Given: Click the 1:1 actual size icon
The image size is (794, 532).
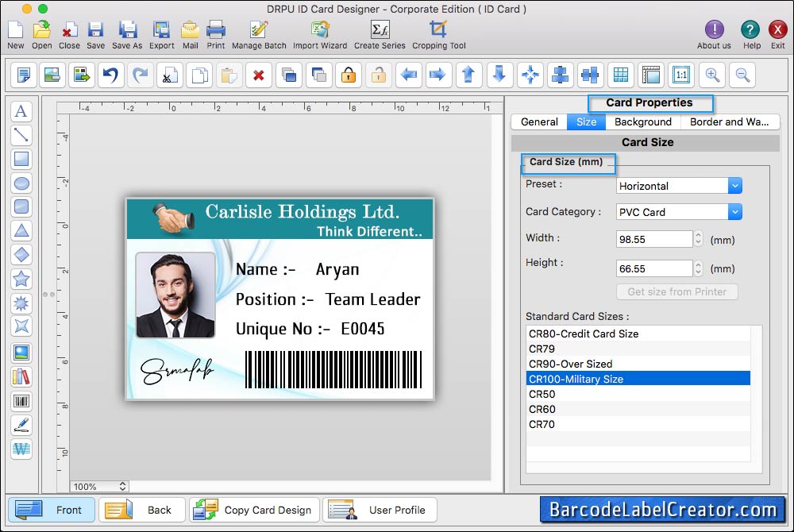Looking at the screenshot, I should tap(681, 75).
